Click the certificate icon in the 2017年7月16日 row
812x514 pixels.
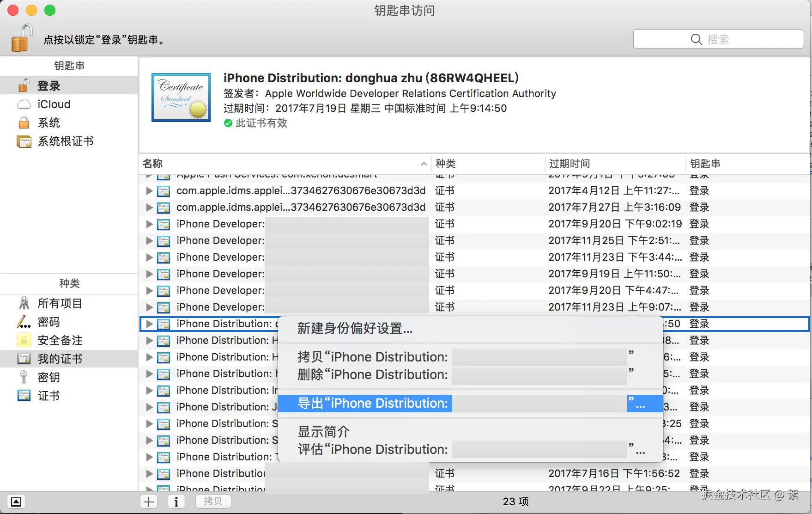coord(164,474)
